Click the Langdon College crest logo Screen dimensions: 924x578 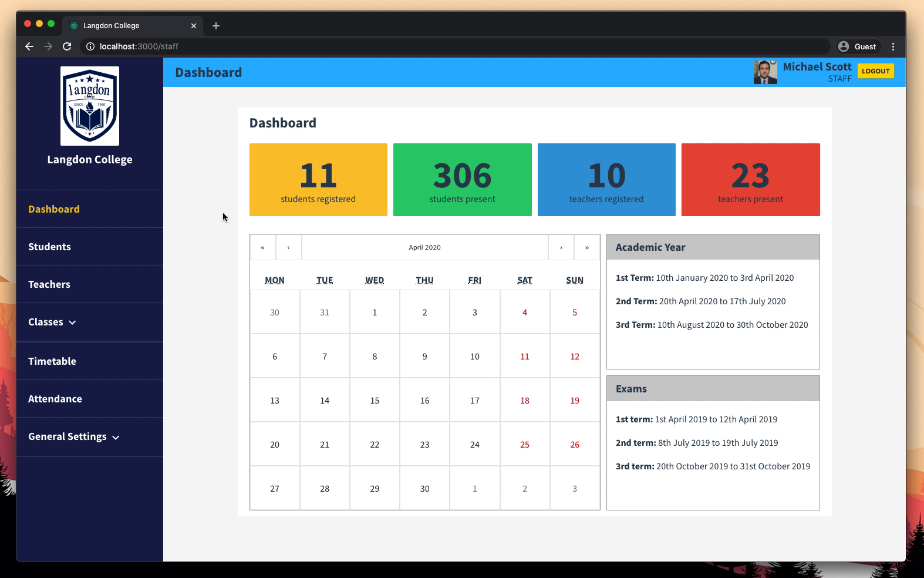click(x=90, y=106)
